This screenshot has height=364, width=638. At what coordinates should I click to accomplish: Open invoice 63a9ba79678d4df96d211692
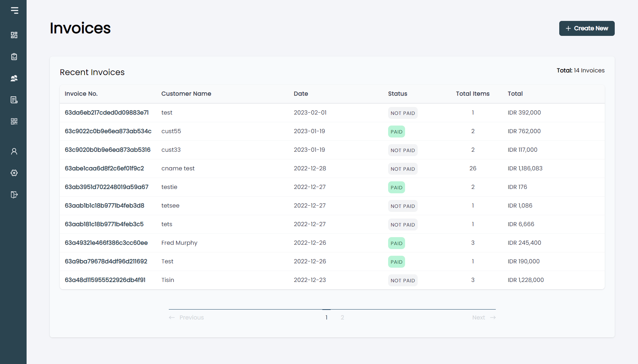[x=106, y=261]
